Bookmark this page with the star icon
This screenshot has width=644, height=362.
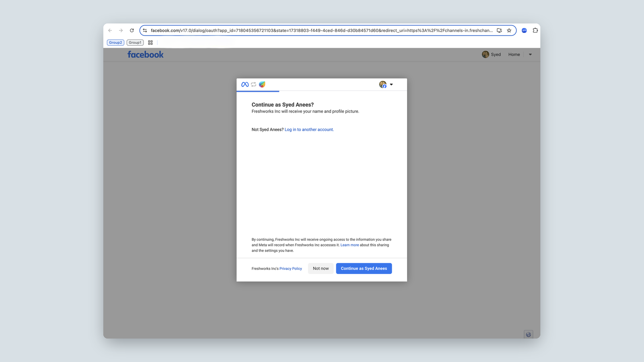[x=509, y=30]
